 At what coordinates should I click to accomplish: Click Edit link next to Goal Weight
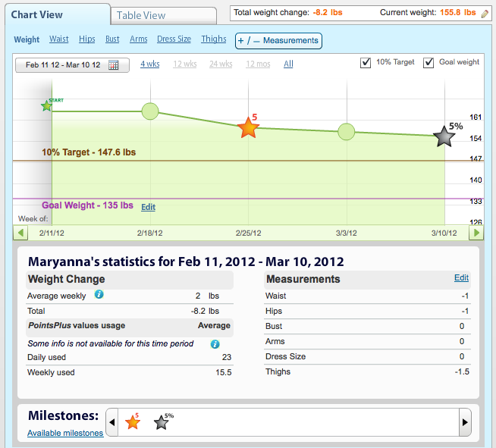point(148,206)
